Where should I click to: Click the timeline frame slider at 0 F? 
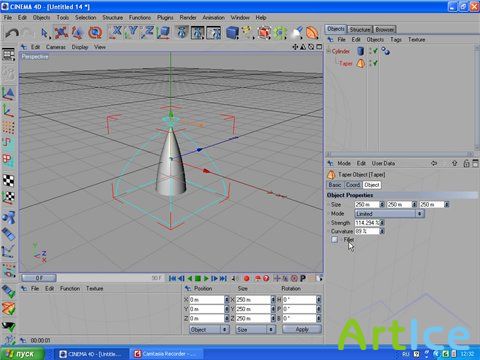coord(39,278)
